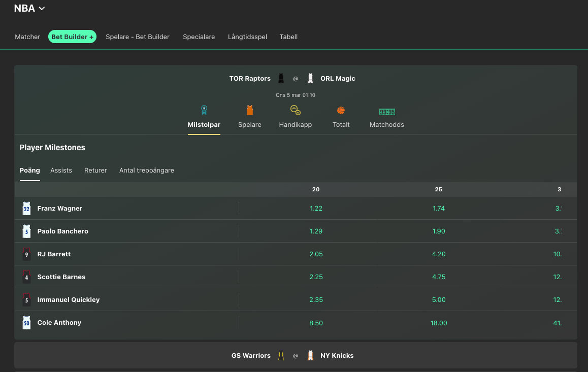Click Scottie Barnes's number 4 jersey icon
The width and height of the screenshot is (588, 372).
click(x=26, y=277)
